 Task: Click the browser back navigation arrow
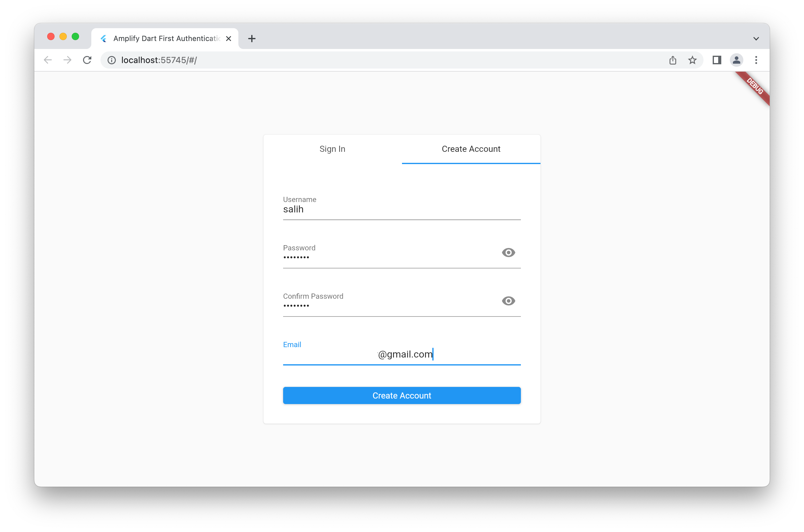(47, 60)
